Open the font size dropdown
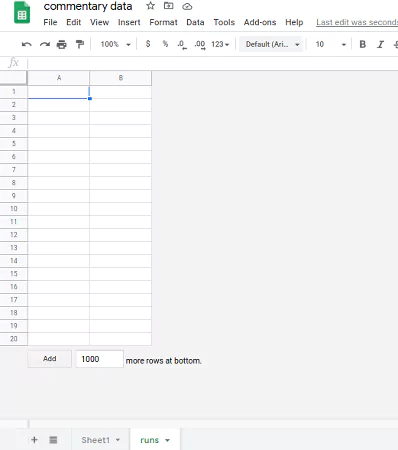The width and height of the screenshot is (398, 450). [331, 44]
